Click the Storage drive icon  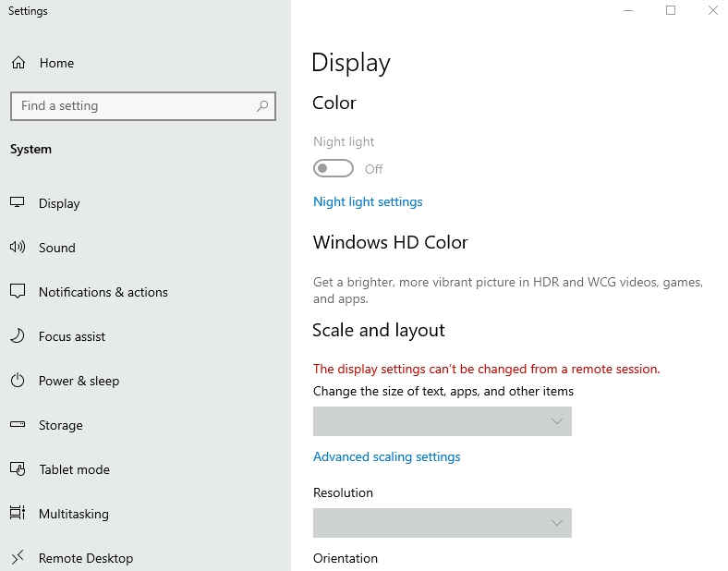tap(18, 425)
